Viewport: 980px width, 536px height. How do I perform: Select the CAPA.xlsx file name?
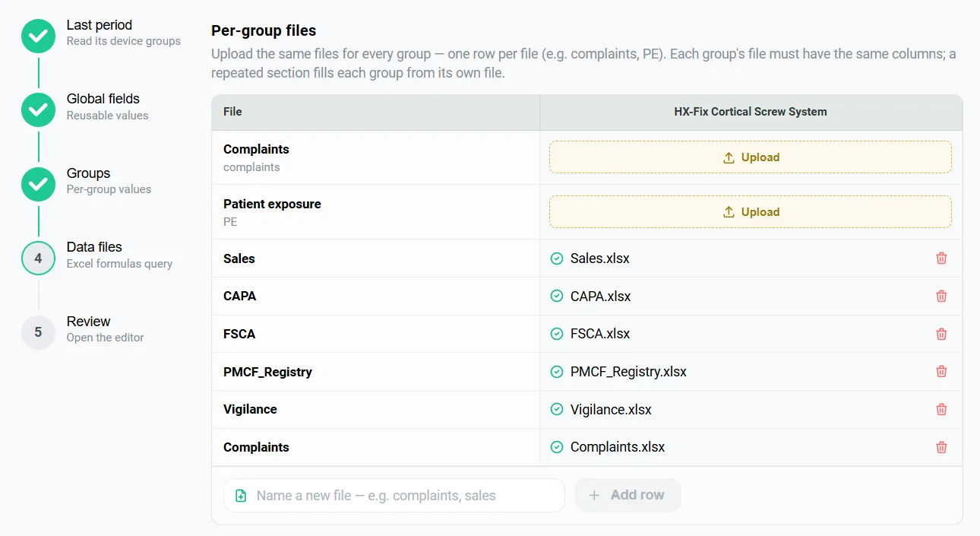coord(601,297)
